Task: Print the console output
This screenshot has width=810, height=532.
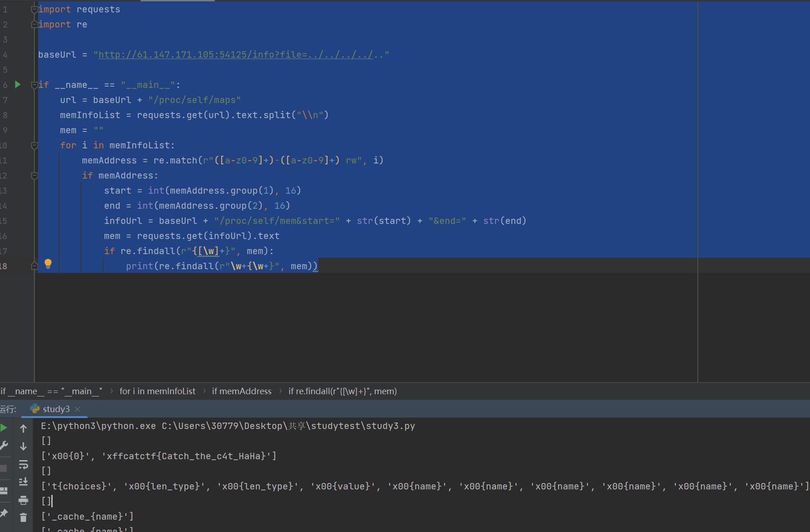Action: pyautogui.click(x=23, y=500)
